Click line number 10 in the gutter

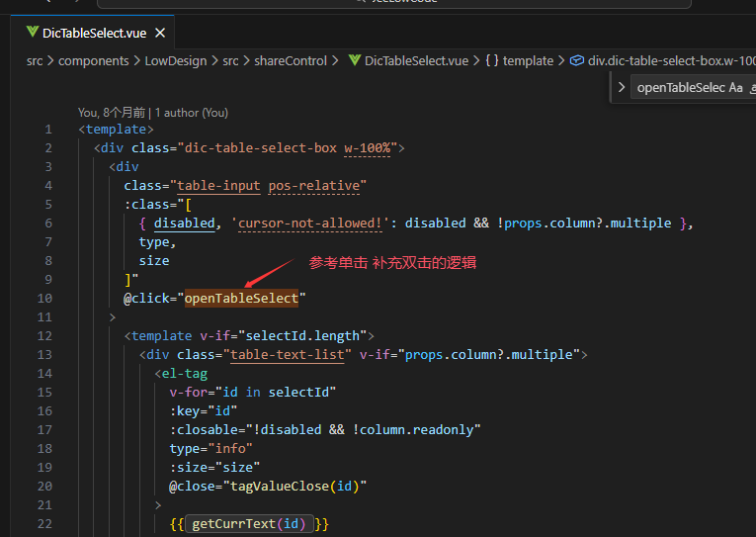(x=45, y=298)
